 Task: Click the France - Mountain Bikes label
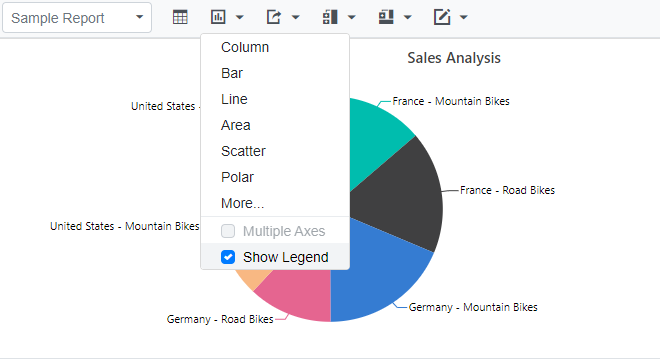point(451,101)
